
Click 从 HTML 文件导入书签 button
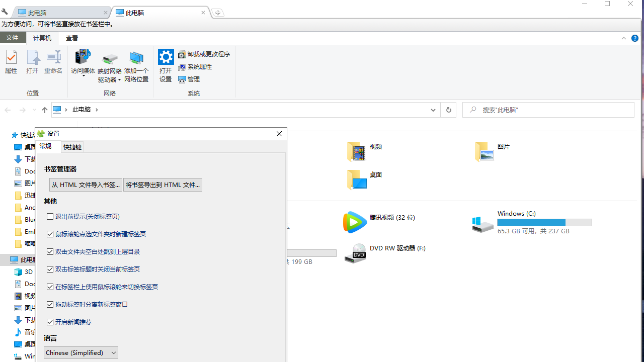tap(86, 185)
